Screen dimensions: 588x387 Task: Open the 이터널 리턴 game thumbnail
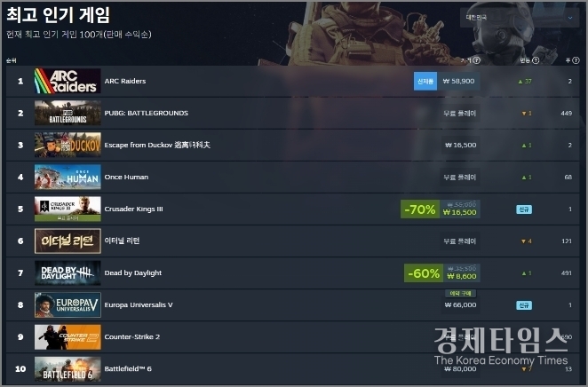coord(68,241)
